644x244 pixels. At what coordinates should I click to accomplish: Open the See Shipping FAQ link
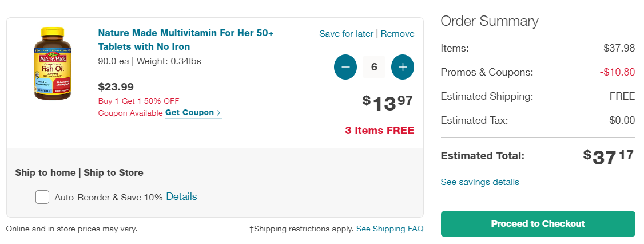[389, 229]
